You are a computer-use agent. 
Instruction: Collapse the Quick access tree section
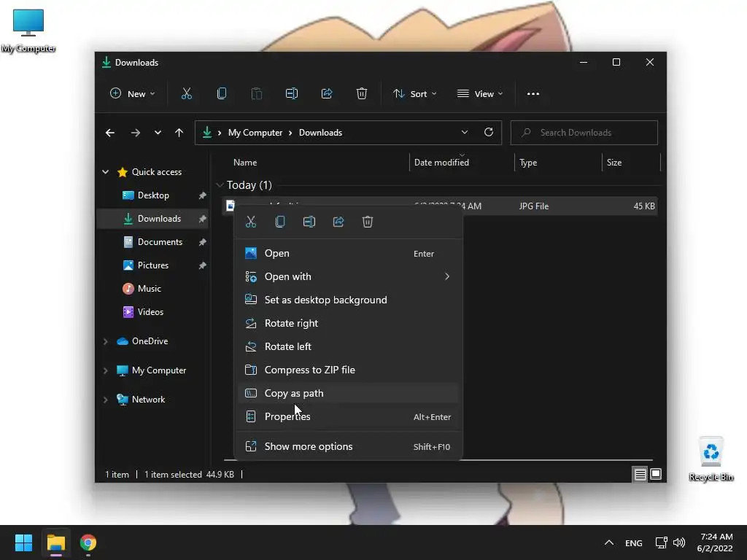click(x=105, y=172)
